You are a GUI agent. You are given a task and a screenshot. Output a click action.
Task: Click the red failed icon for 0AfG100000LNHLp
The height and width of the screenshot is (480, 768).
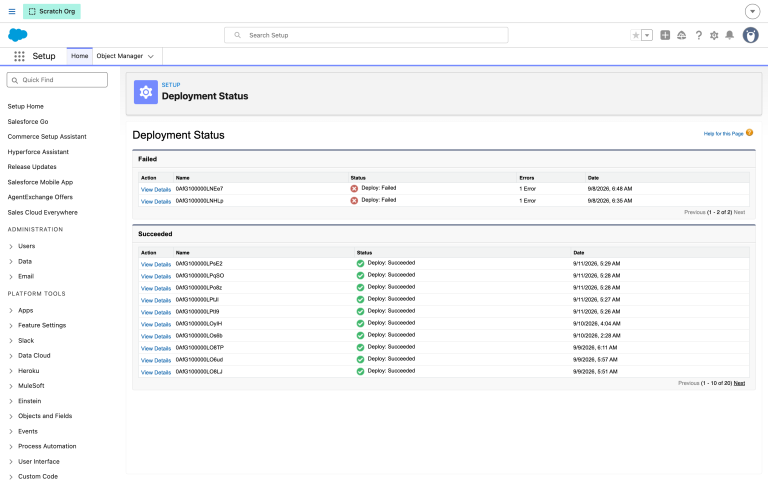pos(354,200)
